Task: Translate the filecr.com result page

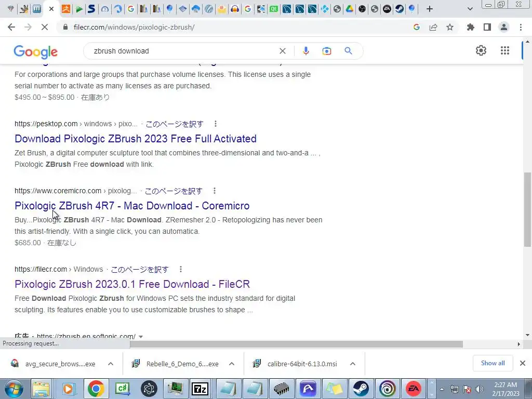Action: tap(140, 270)
